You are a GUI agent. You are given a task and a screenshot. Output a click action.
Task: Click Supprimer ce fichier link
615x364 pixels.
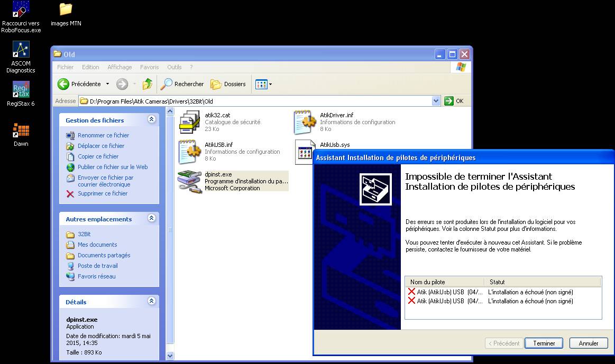tap(102, 193)
